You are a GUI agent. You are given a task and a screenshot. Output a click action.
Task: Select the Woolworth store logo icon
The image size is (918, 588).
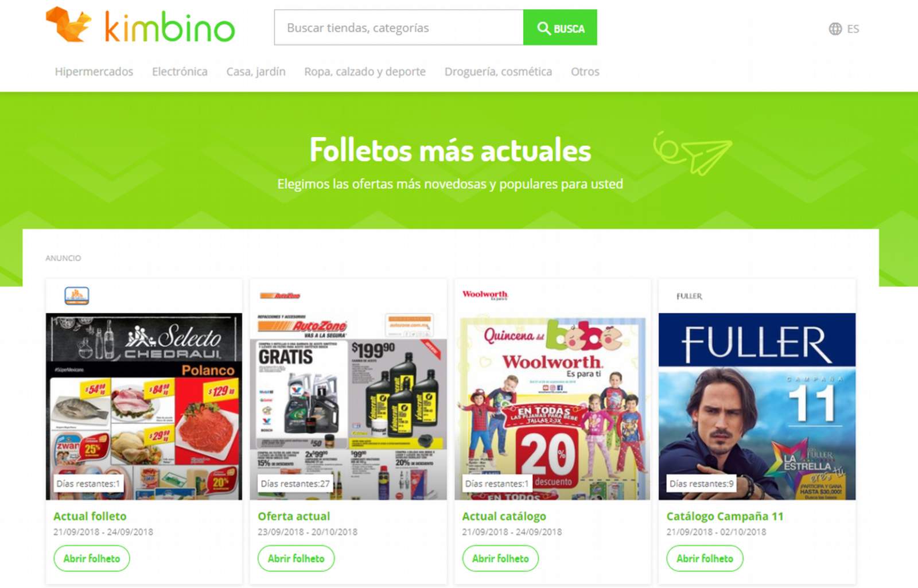(485, 295)
